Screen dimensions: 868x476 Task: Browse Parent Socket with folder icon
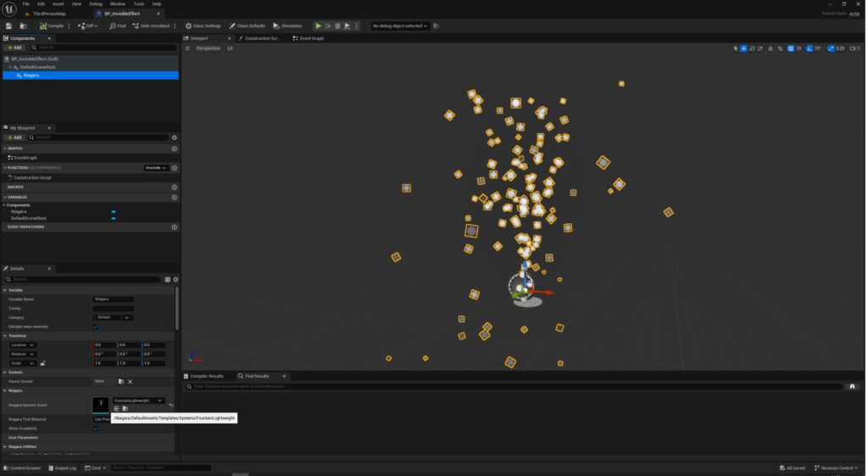point(121,382)
